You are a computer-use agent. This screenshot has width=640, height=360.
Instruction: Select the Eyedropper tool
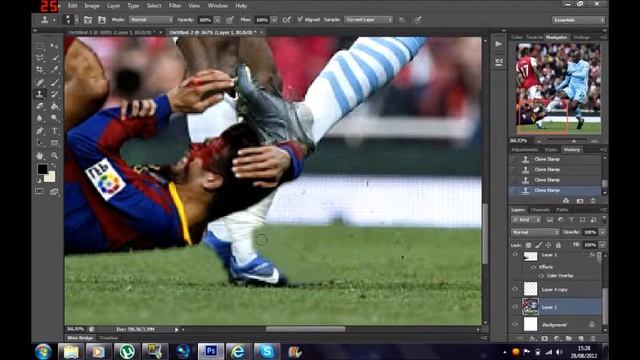click(x=54, y=70)
